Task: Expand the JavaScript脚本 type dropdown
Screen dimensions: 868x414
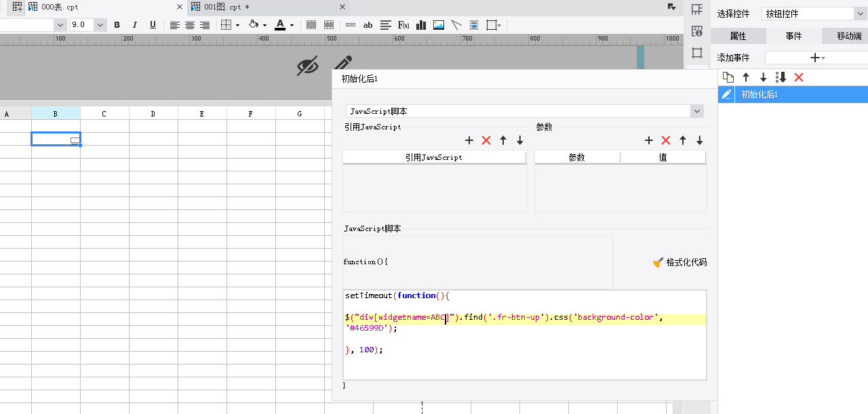Action: pos(696,111)
